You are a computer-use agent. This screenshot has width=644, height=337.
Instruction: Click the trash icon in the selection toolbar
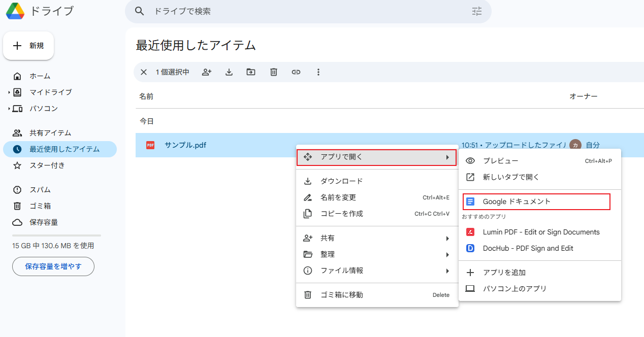pos(273,72)
